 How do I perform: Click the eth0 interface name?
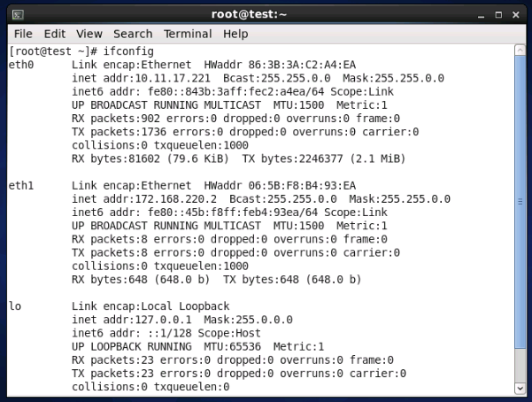[21, 65]
